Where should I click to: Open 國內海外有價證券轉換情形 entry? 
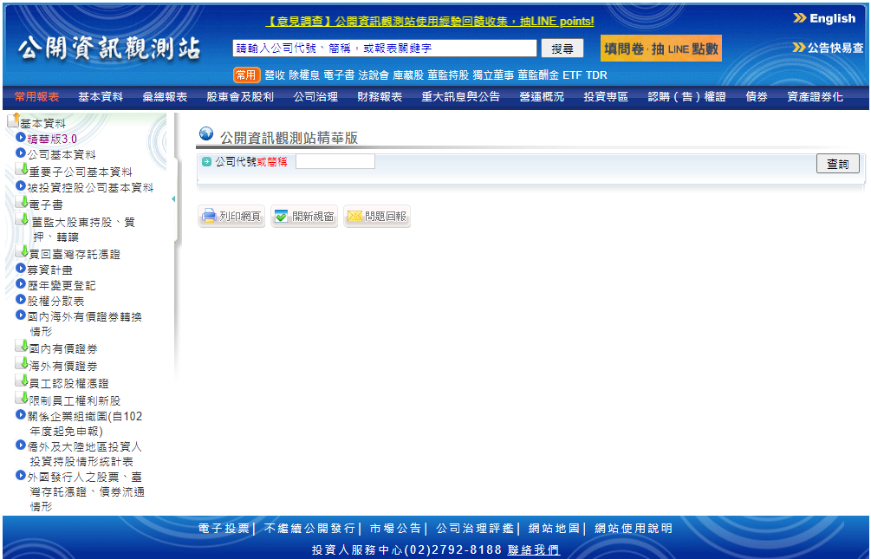[x=85, y=324]
